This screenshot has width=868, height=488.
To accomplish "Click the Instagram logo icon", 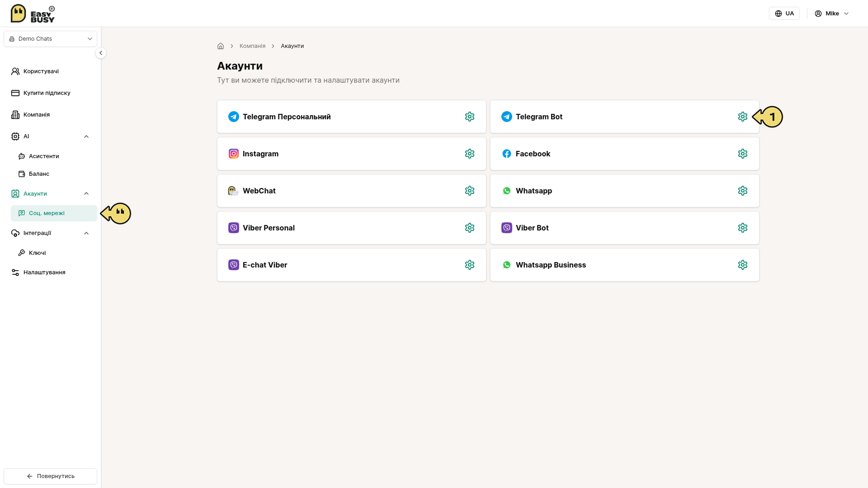I will pos(234,154).
